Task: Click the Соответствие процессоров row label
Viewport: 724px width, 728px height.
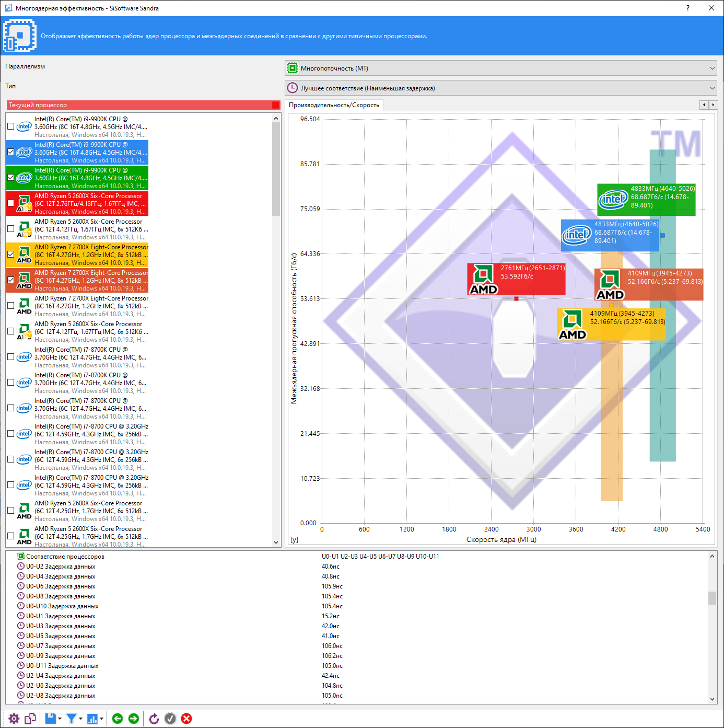Action: (x=65, y=556)
